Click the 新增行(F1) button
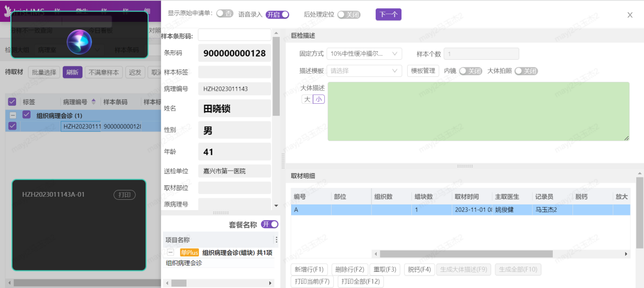Screen dimensions: 644x288 point(309,269)
